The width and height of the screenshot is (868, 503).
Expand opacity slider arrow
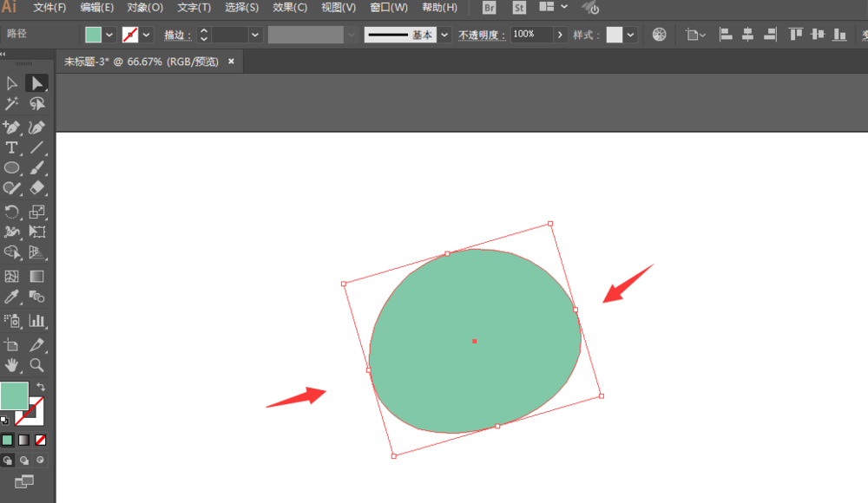coord(560,35)
